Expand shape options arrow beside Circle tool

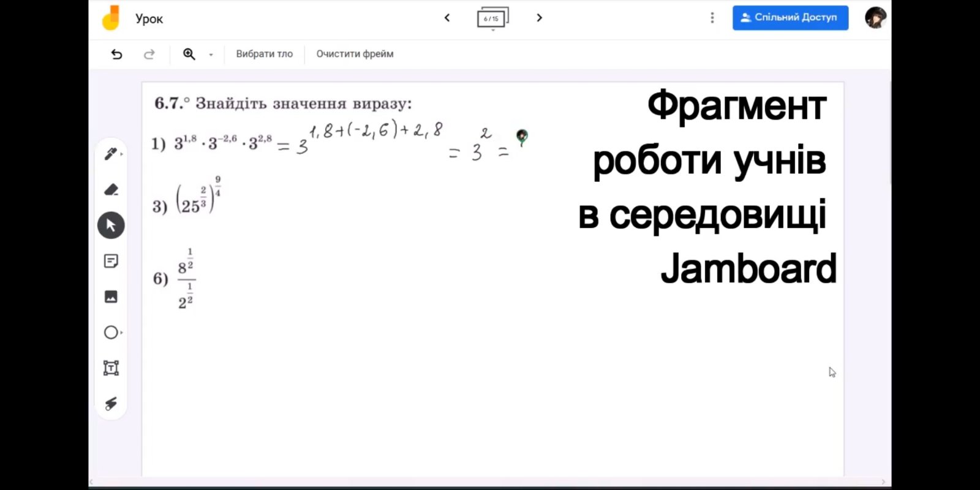(122, 333)
